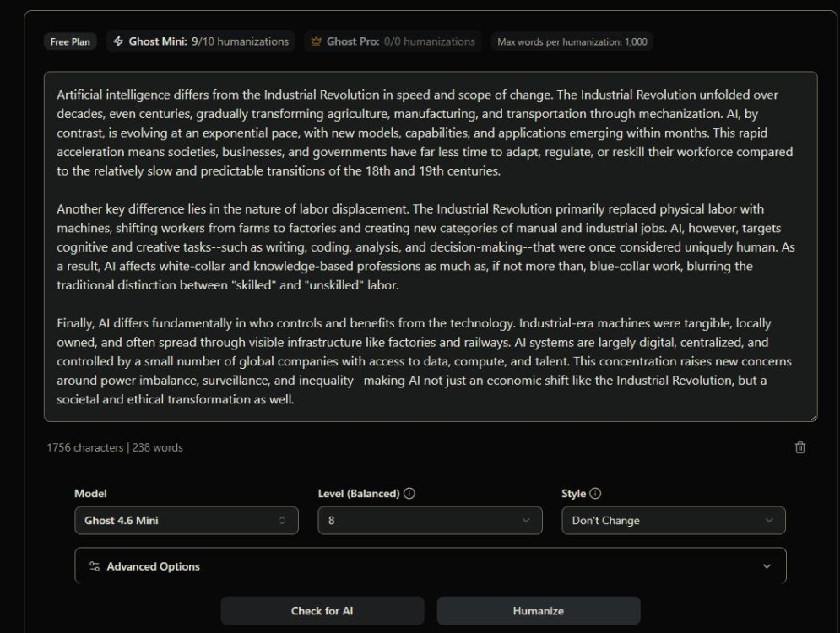840x633 pixels.
Task: Click the Free Plan badge
Action: pyautogui.click(x=70, y=41)
